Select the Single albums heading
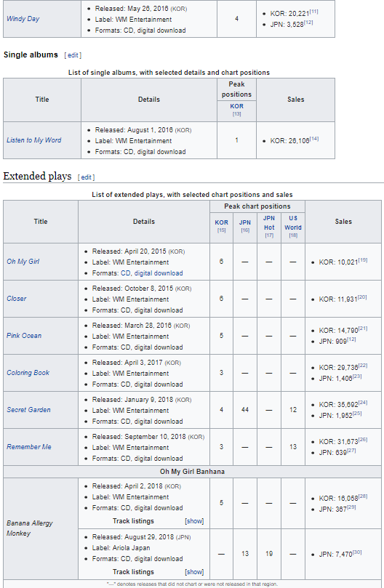 click(31, 55)
